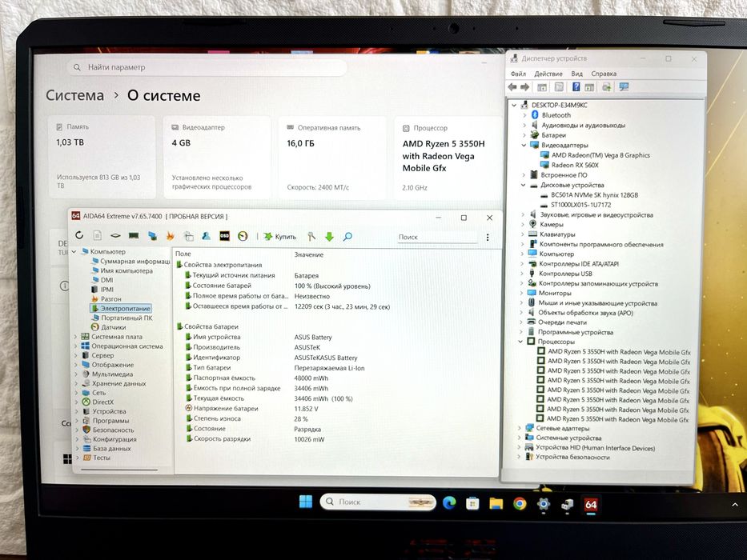Click the Система breadcrumb link in Settings

click(x=74, y=95)
